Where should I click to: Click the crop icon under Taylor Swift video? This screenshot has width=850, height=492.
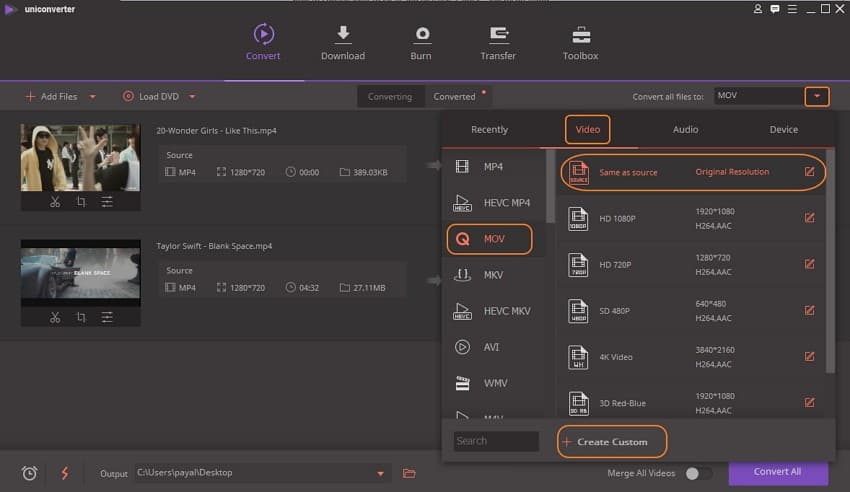pyautogui.click(x=81, y=317)
